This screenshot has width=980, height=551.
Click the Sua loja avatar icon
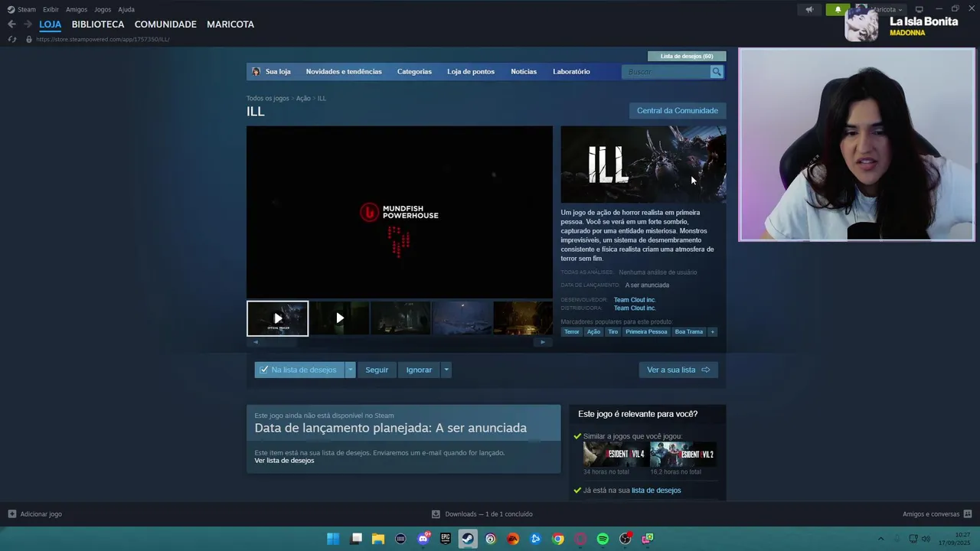click(256, 71)
